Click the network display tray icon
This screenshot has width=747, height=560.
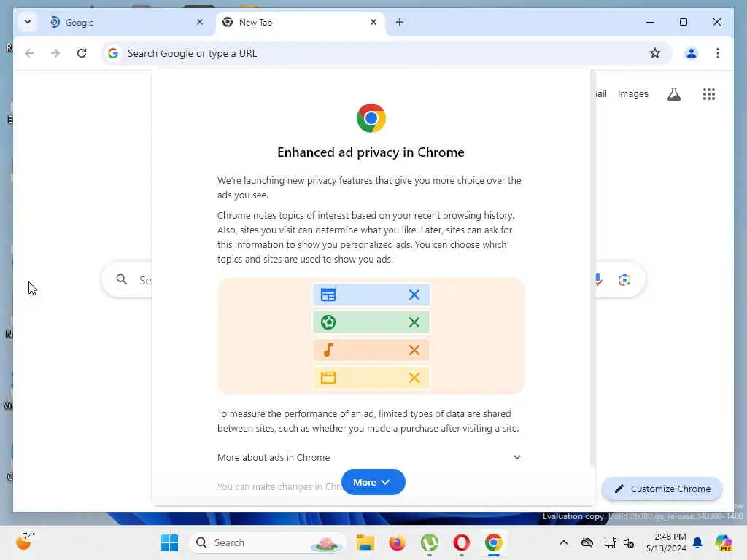pyautogui.click(x=610, y=542)
